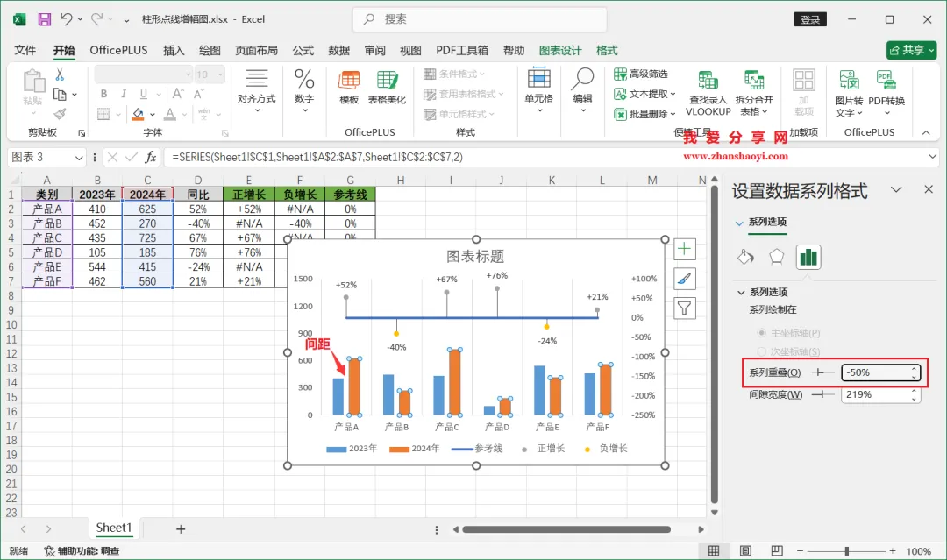Click the fill color bucket icon
This screenshot has width=947, height=560.
click(139, 113)
